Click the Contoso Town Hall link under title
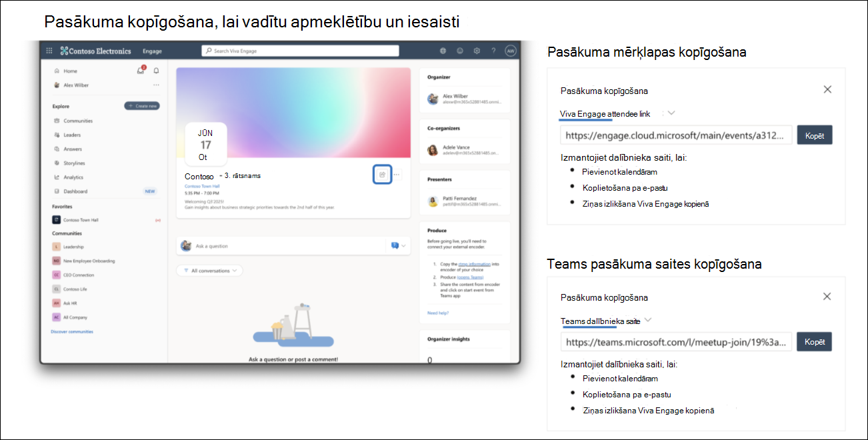The image size is (868, 440). pyautogui.click(x=202, y=186)
